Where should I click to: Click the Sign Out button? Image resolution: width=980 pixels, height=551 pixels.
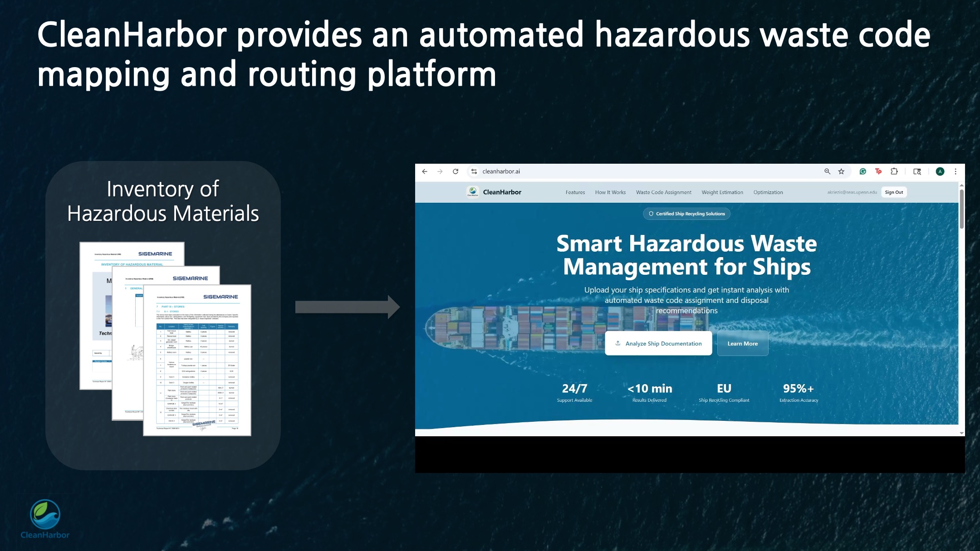point(894,192)
